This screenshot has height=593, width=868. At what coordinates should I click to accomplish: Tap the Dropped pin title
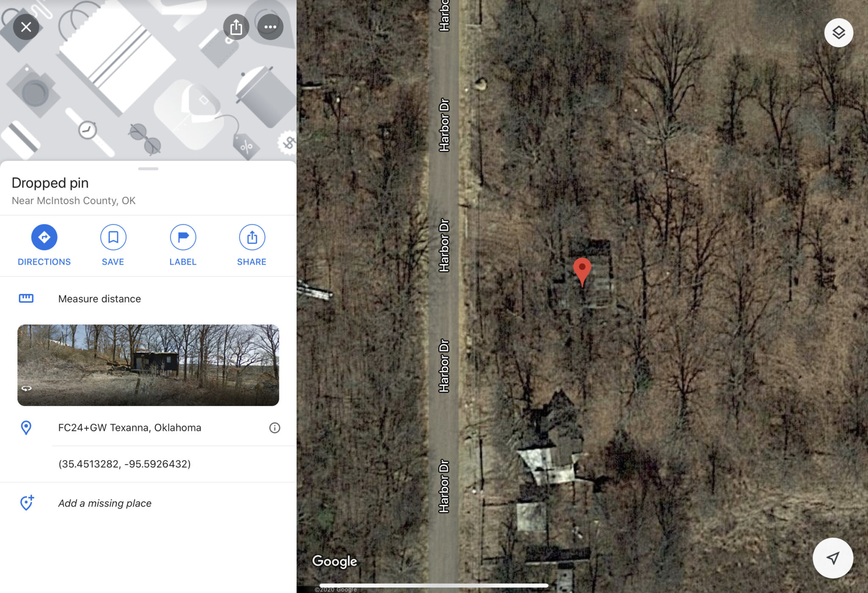[x=50, y=183]
